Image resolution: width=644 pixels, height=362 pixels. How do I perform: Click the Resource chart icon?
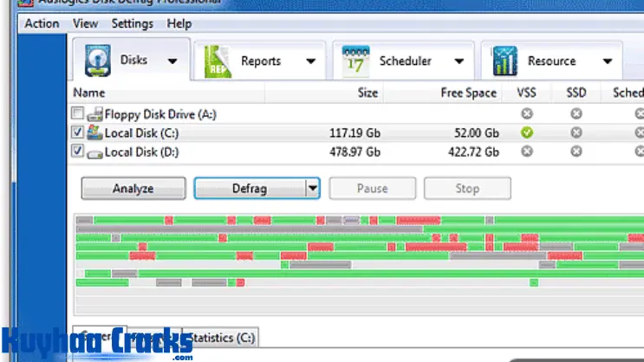pos(504,61)
